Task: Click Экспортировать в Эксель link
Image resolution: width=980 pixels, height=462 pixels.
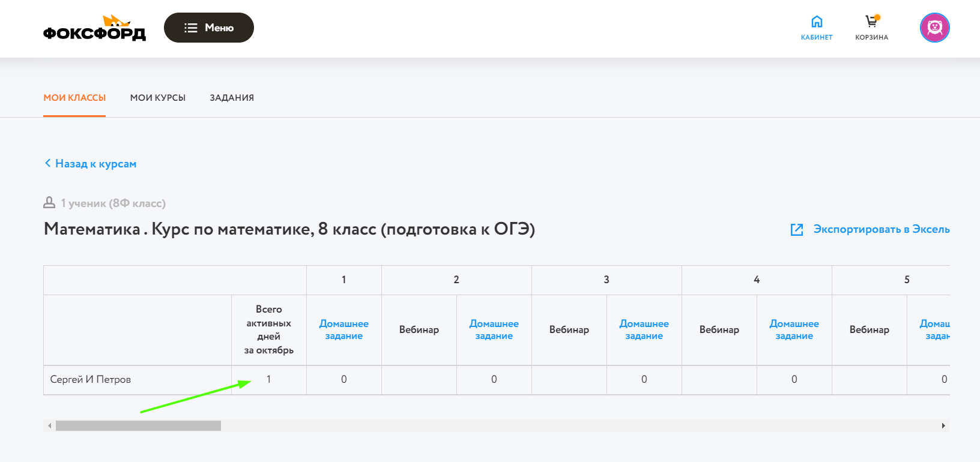Action: [x=881, y=229]
